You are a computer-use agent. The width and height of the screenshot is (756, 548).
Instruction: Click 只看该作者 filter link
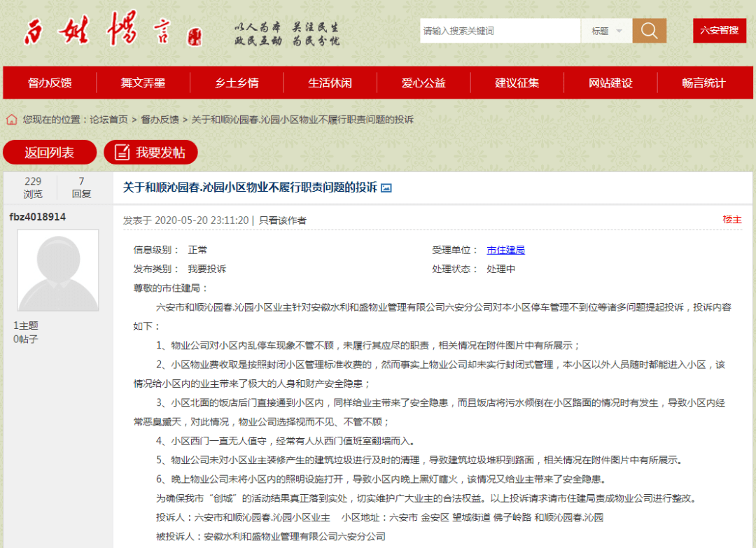[283, 220]
